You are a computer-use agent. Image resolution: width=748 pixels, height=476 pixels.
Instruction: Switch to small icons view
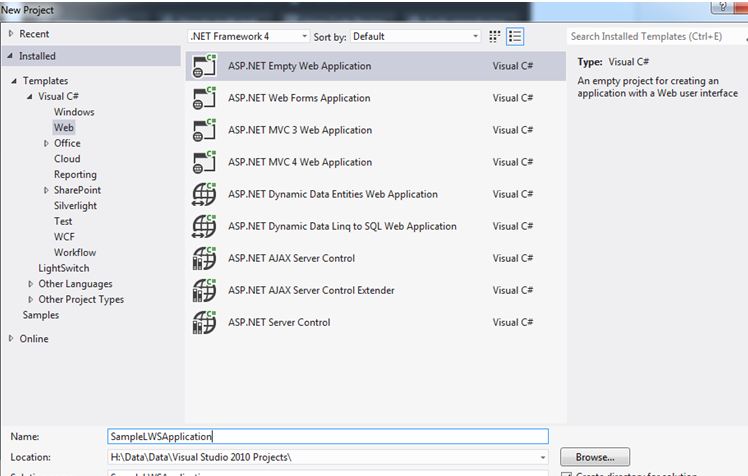(494, 36)
